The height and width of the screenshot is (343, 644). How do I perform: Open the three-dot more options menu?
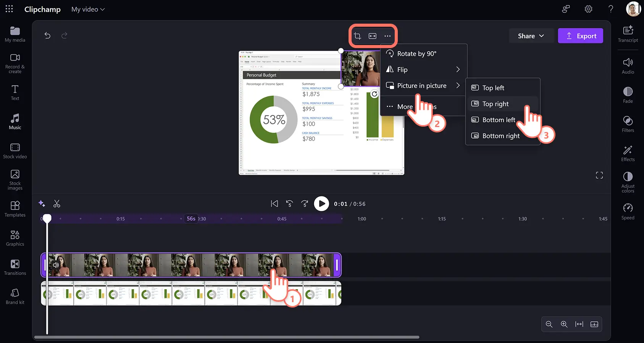tap(387, 36)
